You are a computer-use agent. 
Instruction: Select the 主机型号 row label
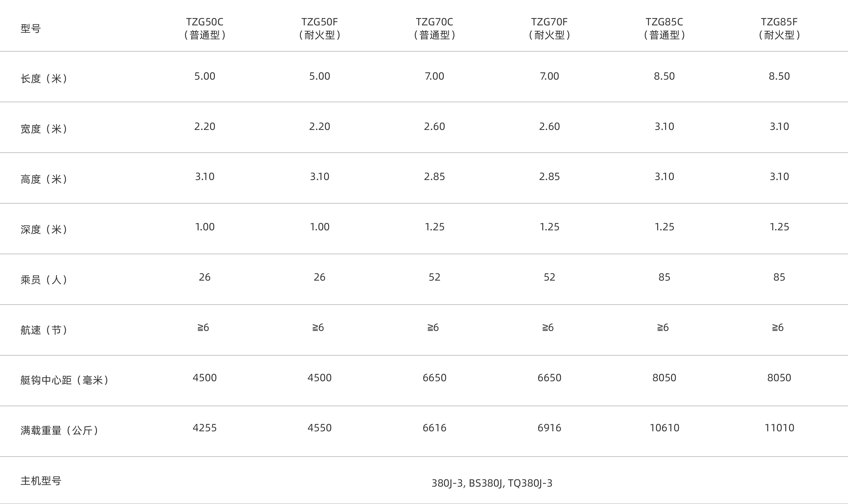pos(41,481)
